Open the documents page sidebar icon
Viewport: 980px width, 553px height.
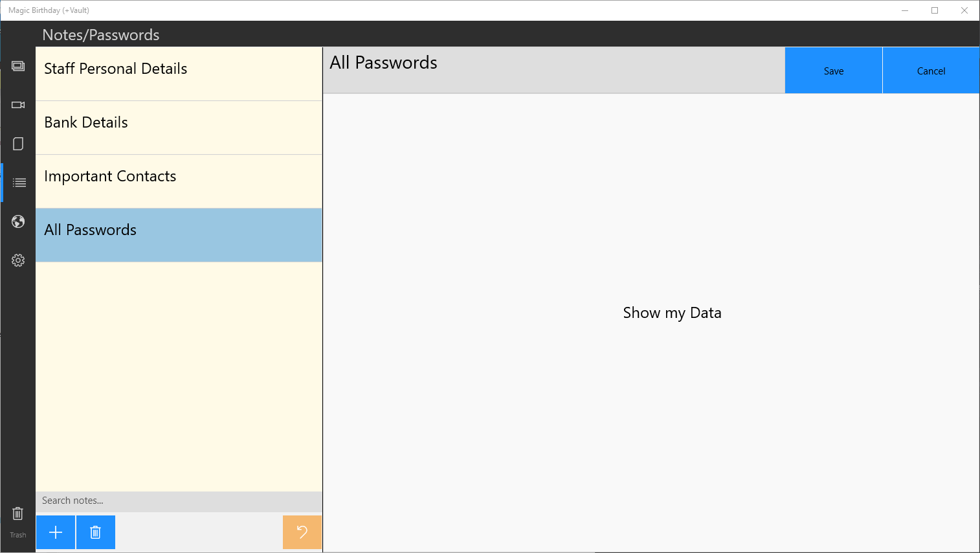click(x=18, y=144)
